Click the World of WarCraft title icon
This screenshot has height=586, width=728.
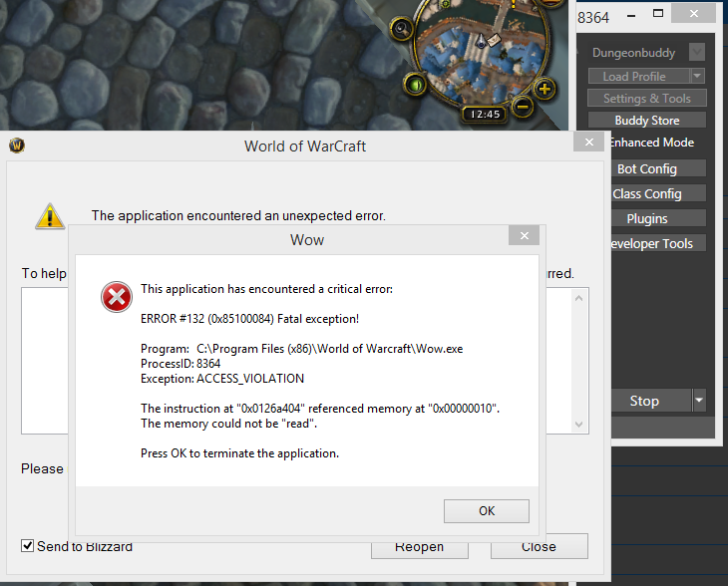[17, 146]
